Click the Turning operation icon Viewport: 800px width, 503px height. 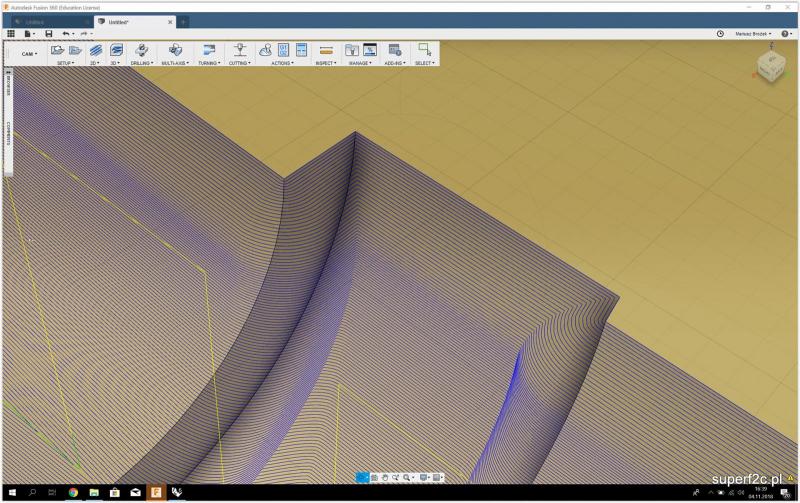pyautogui.click(x=208, y=49)
